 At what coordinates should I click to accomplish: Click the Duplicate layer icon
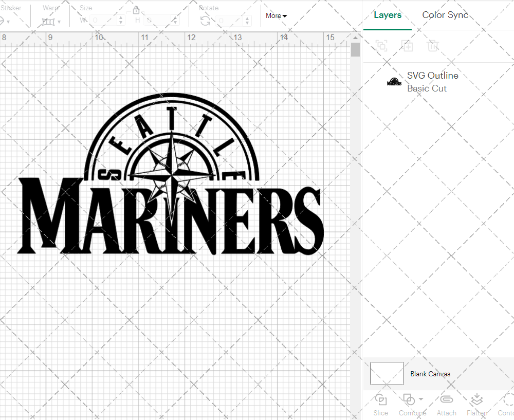[407, 46]
